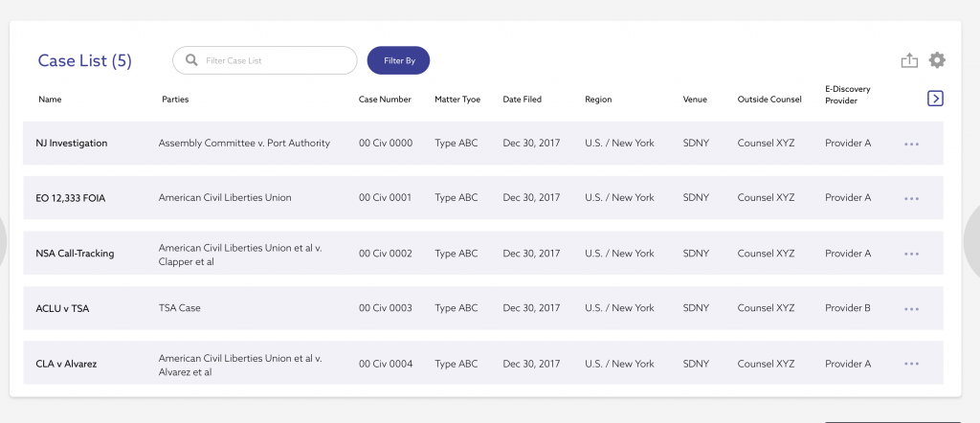Click the search magnifier icon
This screenshot has height=423, width=980.
191,60
